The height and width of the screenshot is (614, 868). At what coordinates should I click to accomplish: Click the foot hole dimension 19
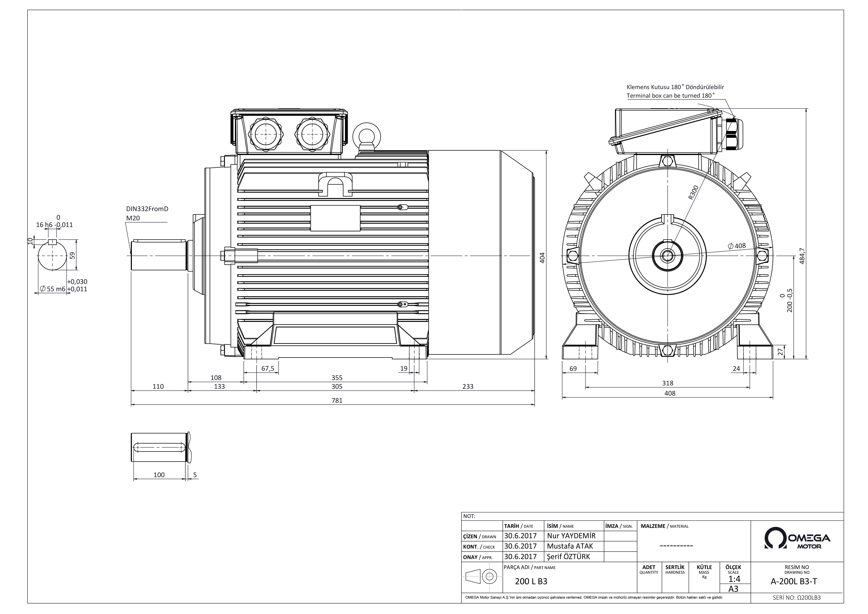pyautogui.click(x=404, y=368)
